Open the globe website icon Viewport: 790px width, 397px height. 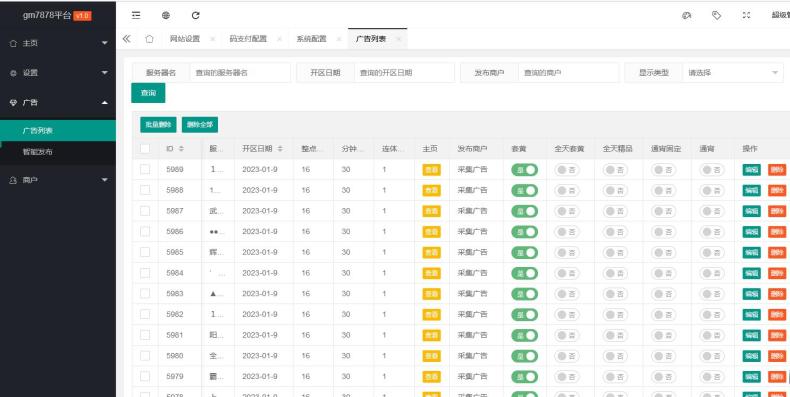point(166,15)
